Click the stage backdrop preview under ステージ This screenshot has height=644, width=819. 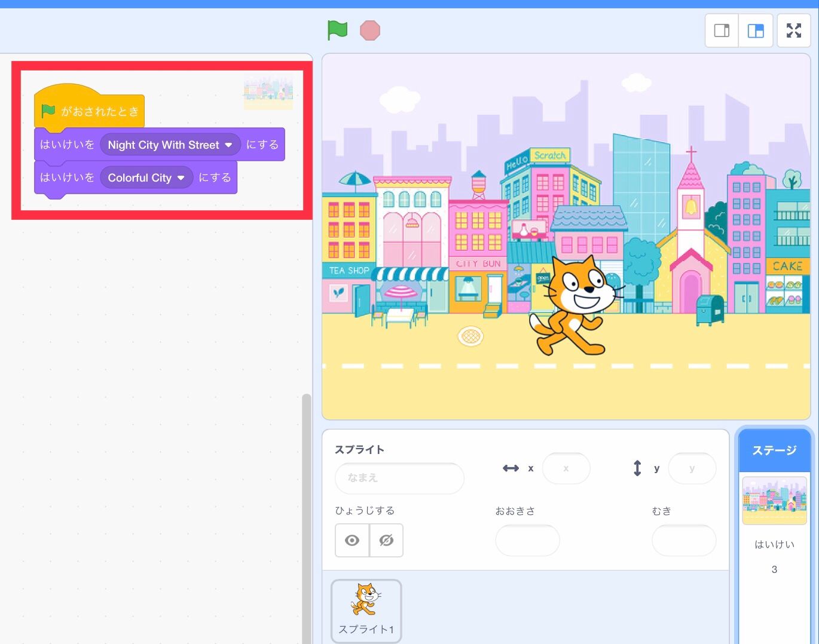click(774, 500)
